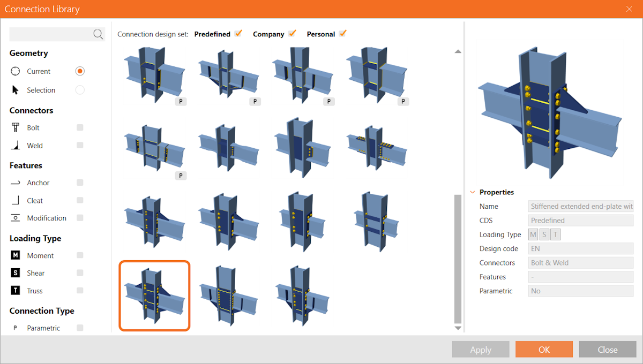Click the Current geometry circle icon
This screenshot has height=364, width=643.
pyautogui.click(x=16, y=71)
